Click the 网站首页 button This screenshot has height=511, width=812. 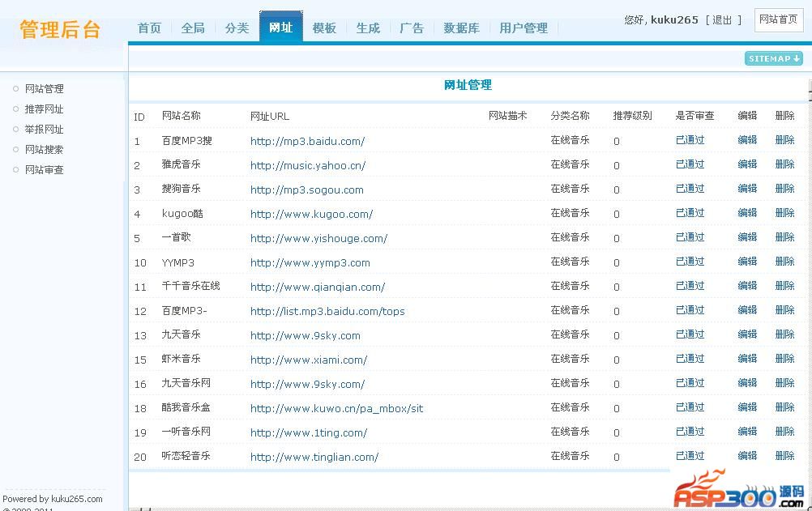[x=778, y=19]
